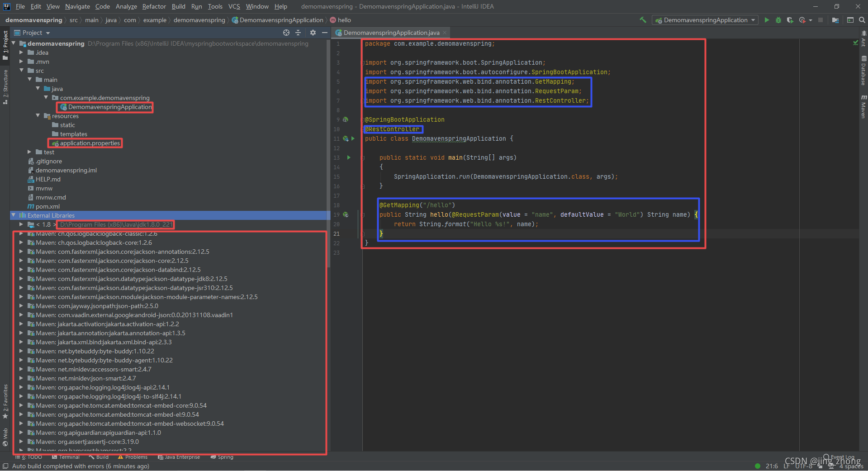This screenshot has height=471, width=868.
Task: Open the TODO tool window tab
Action: (x=29, y=457)
